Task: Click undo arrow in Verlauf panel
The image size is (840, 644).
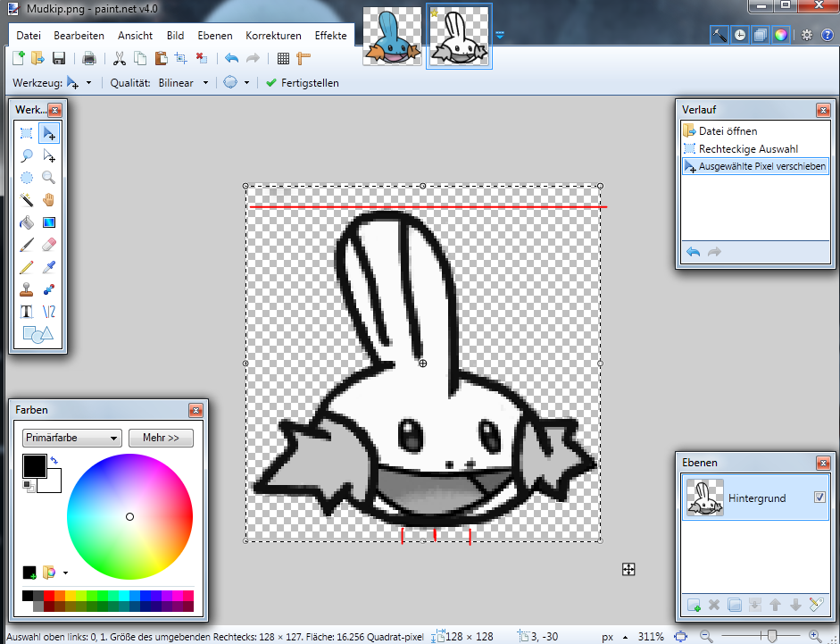Action: tap(694, 252)
